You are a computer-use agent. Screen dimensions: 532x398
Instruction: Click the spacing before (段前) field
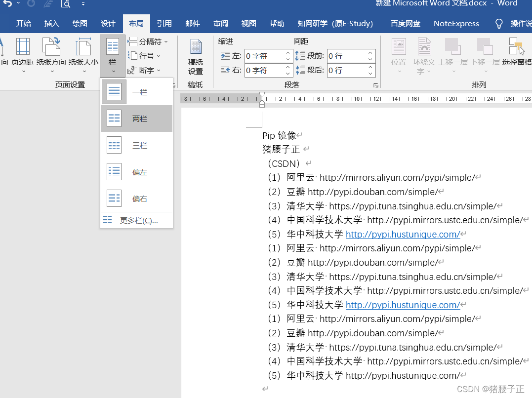point(347,56)
